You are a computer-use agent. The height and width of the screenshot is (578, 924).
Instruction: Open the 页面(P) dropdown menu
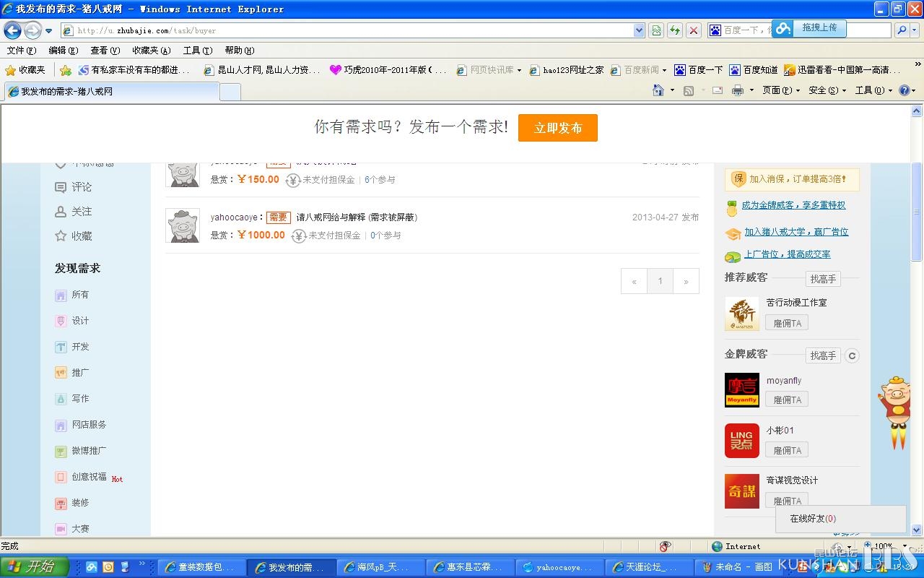[x=781, y=90]
